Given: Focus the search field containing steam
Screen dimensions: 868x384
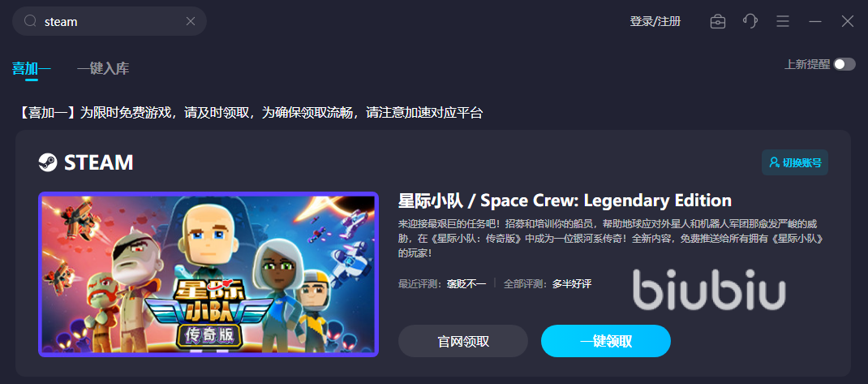Looking at the screenshot, I should [110, 21].
